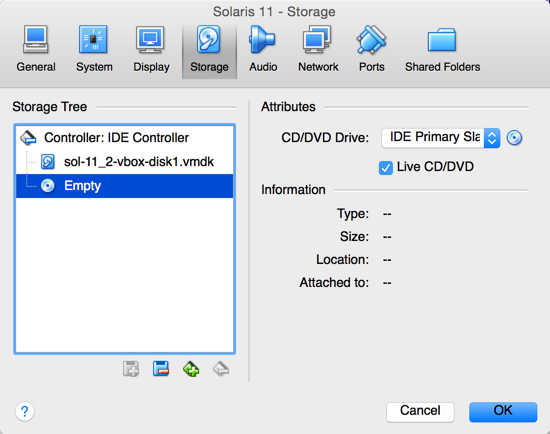Screen dimensions: 550x434
Task: Click the Size value dashes
Action: (x=387, y=237)
